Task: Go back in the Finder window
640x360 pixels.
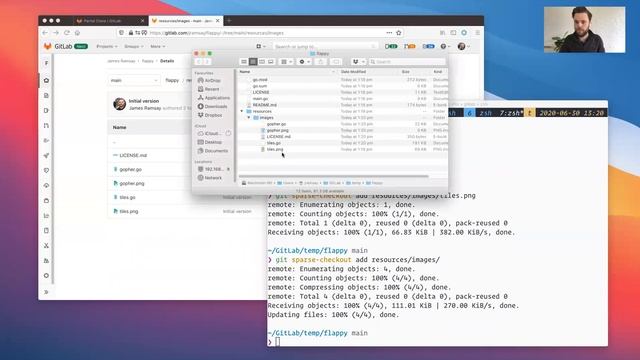Action: click(199, 62)
